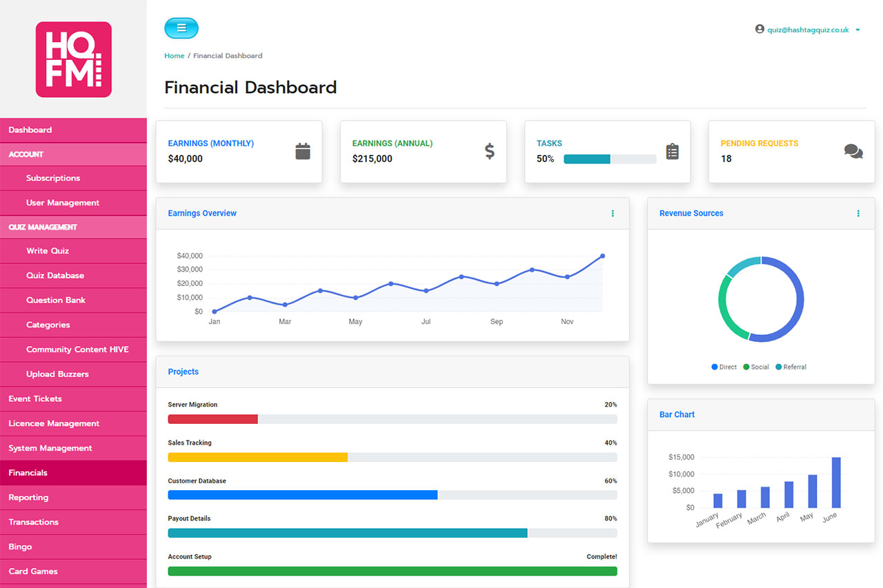The image size is (883, 588).
Task: Toggle the Referral legend item
Action: (791, 367)
